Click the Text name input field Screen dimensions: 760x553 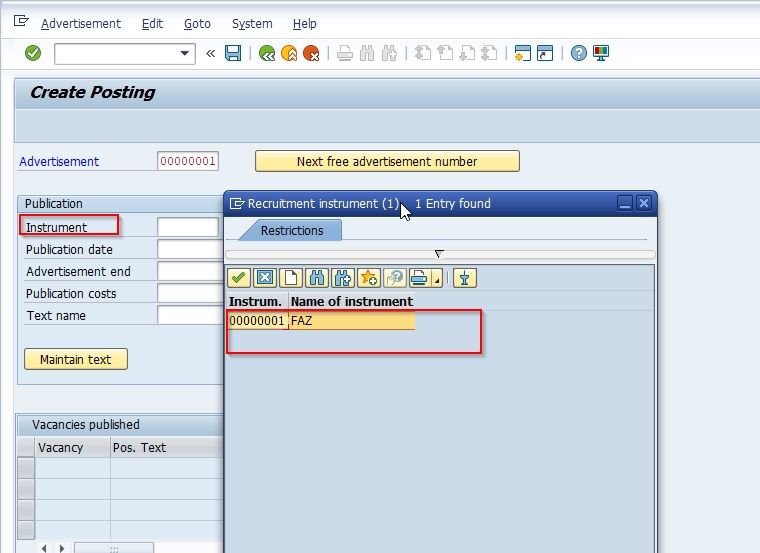click(x=190, y=315)
